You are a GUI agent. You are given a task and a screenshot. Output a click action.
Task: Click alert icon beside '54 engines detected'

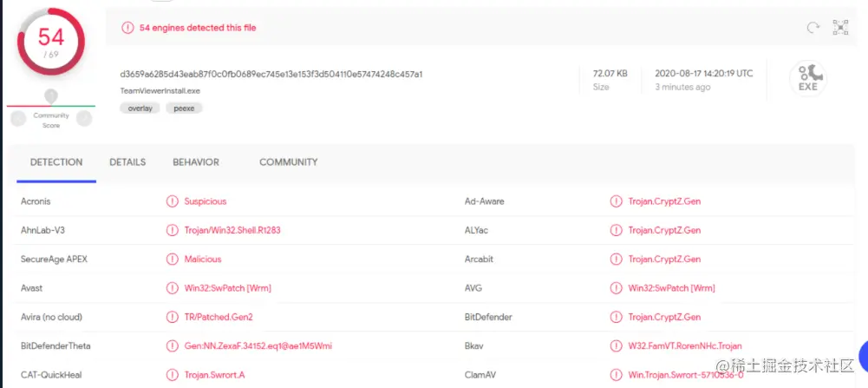tap(127, 28)
